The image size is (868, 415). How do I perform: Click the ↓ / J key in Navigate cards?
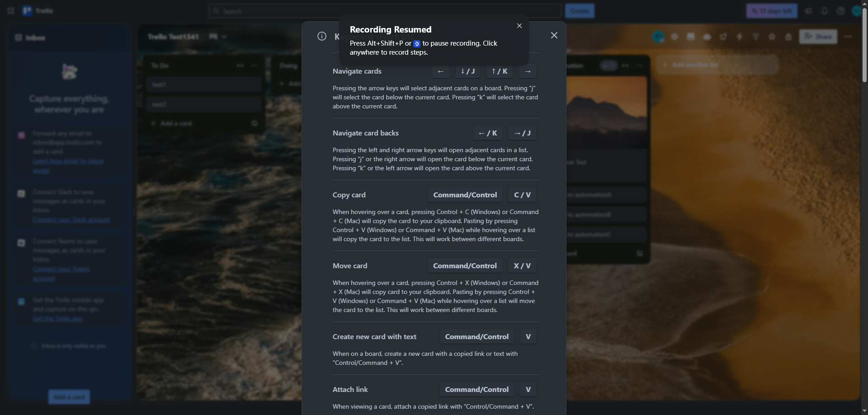click(467, 71)
